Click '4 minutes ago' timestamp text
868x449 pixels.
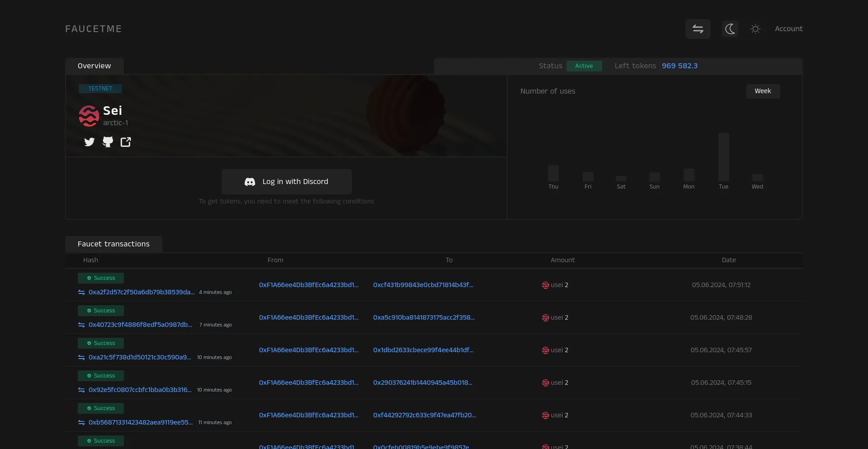pos(215,292)
